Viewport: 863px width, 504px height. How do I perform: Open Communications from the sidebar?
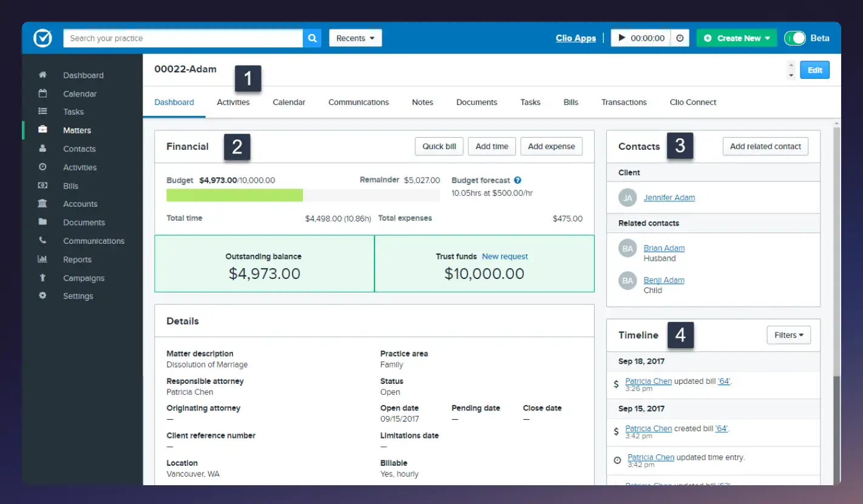[93, 241]
